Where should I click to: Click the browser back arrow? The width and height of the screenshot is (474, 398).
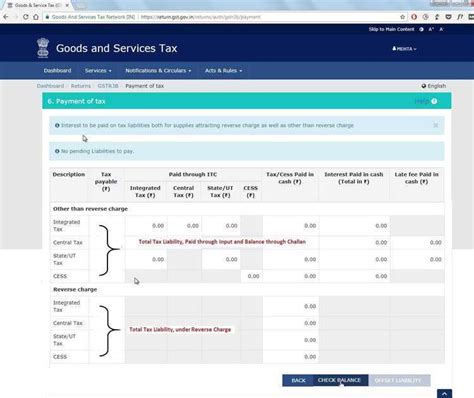point(5,17)
